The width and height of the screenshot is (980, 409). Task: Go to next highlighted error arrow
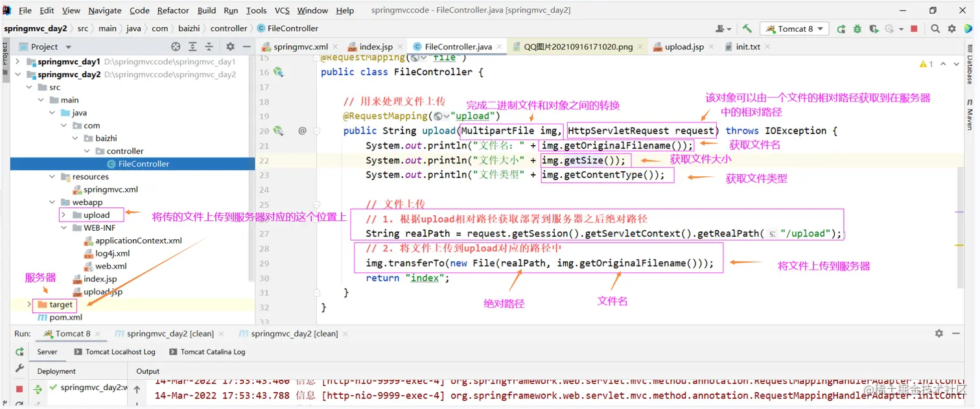pos(957,64)
